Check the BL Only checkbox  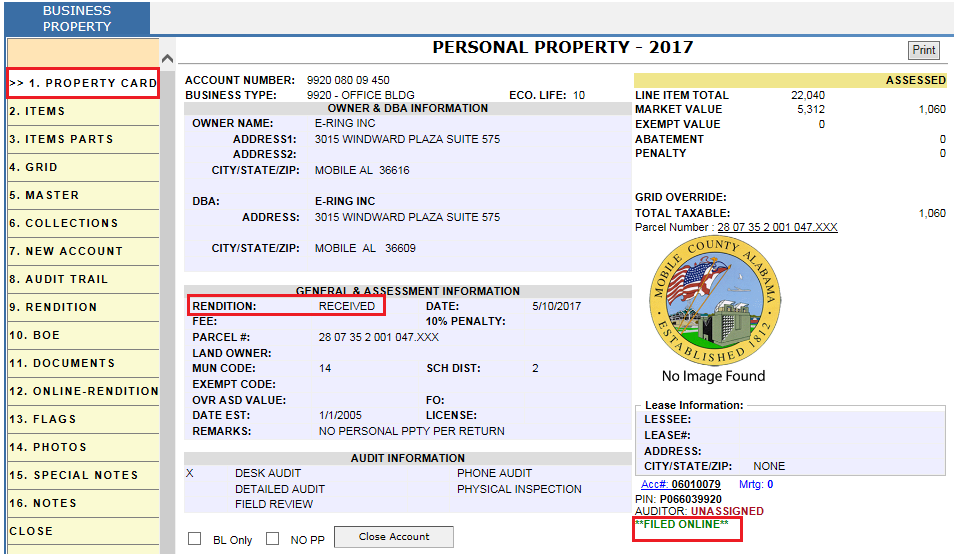(x=195, y=539)
